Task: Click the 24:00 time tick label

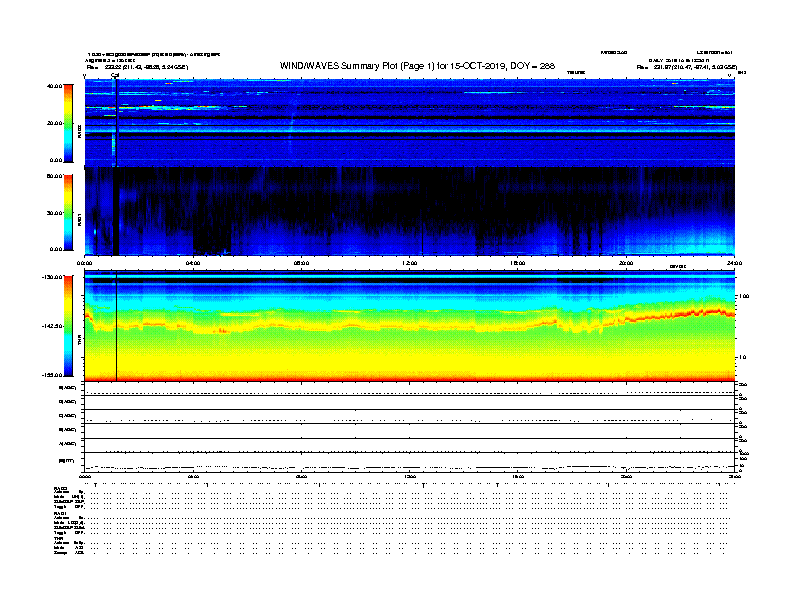Action: (735, 263)
